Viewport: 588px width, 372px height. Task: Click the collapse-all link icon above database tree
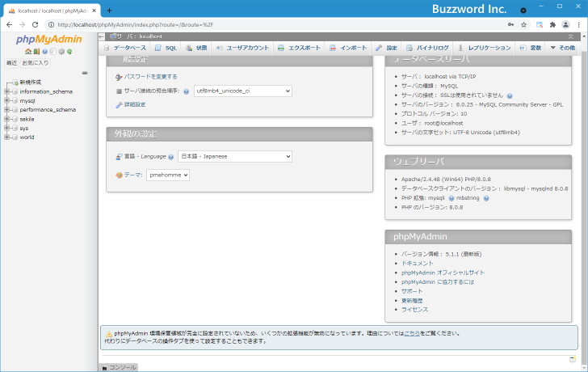click(85, 73)
